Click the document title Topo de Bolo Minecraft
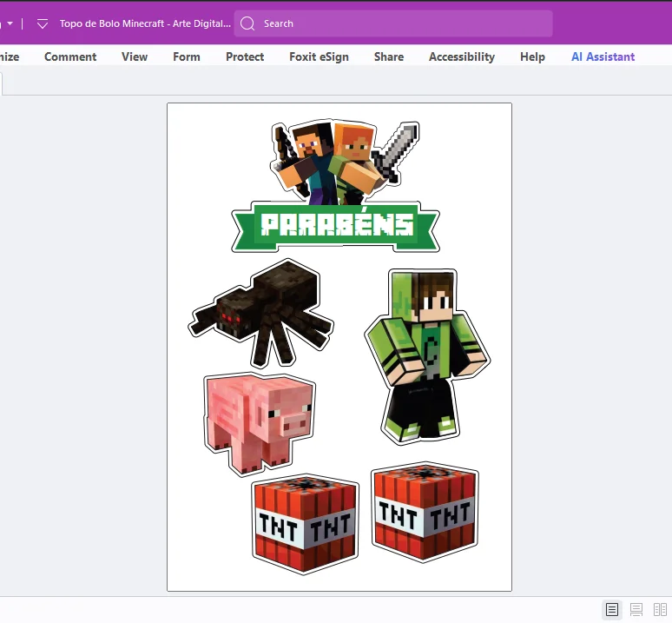This screenshot has width=672, height=623. tap(145, 23)
